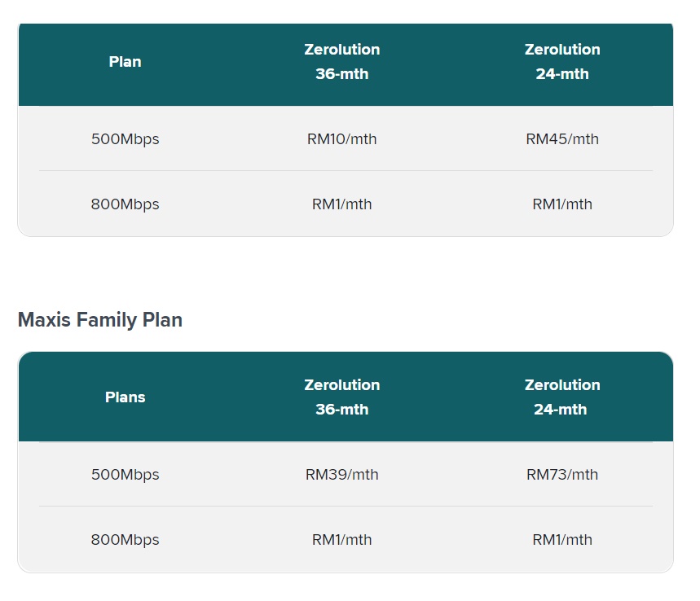Select top table 800Mbps 24-mth RM1/mth cell
The image size is (700, 601).
[562, 204]
